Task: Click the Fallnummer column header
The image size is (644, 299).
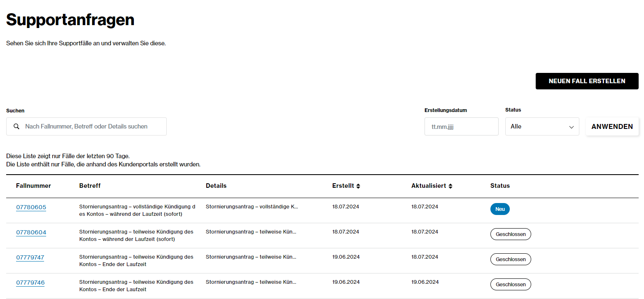Action: 33,186
